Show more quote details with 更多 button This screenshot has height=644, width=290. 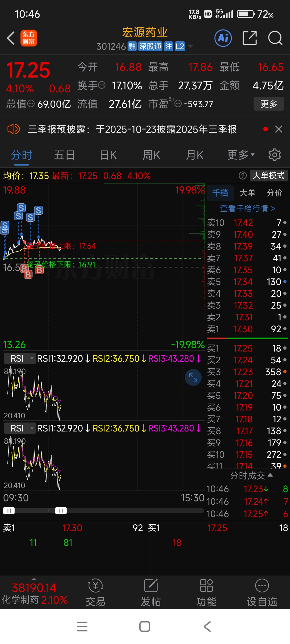pyautogui.click(x=269, y=104)
